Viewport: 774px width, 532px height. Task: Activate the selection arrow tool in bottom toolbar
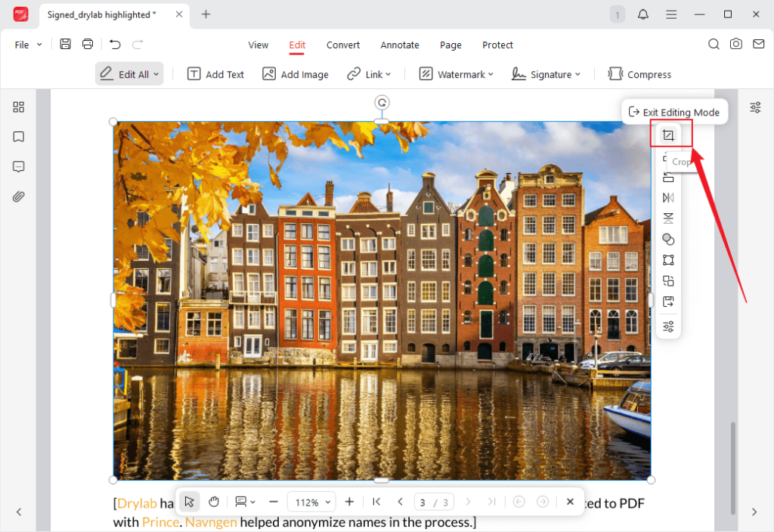pos(189,501)
